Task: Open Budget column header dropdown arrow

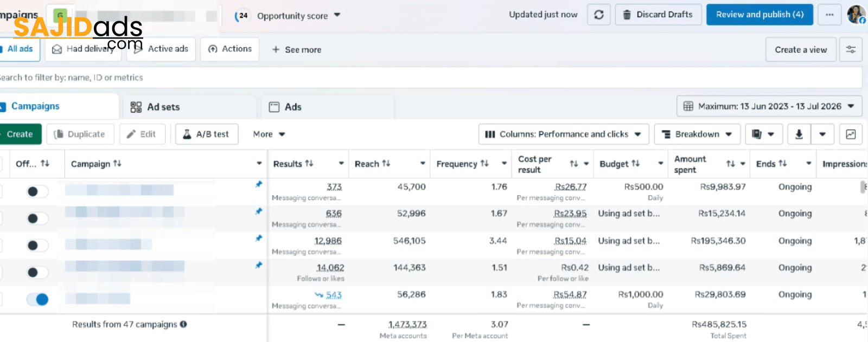Action: click(661, 164)
